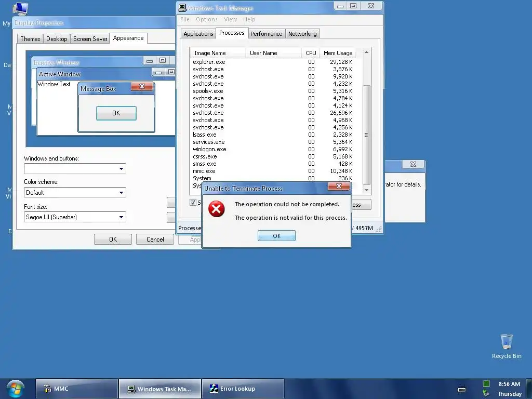Switch to the MMC taskbar button
Screen dimensions: 532x399
point(77,389)
